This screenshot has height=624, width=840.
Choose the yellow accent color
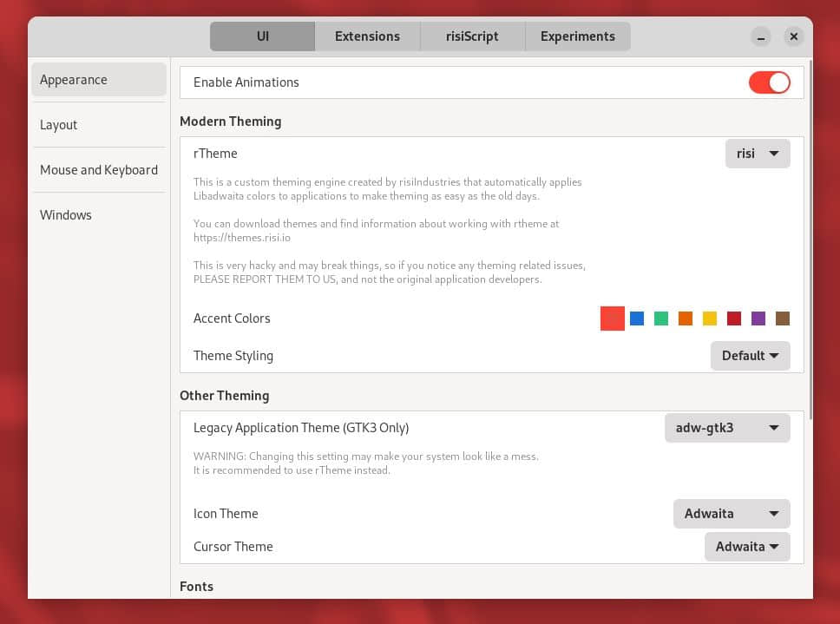710,319
